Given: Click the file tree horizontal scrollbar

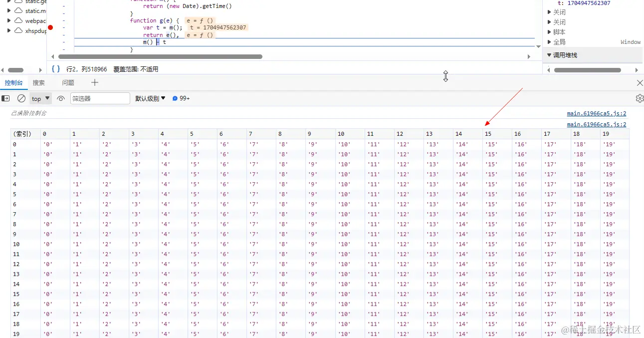Looking at the screenshot, I should coord(15,70).
